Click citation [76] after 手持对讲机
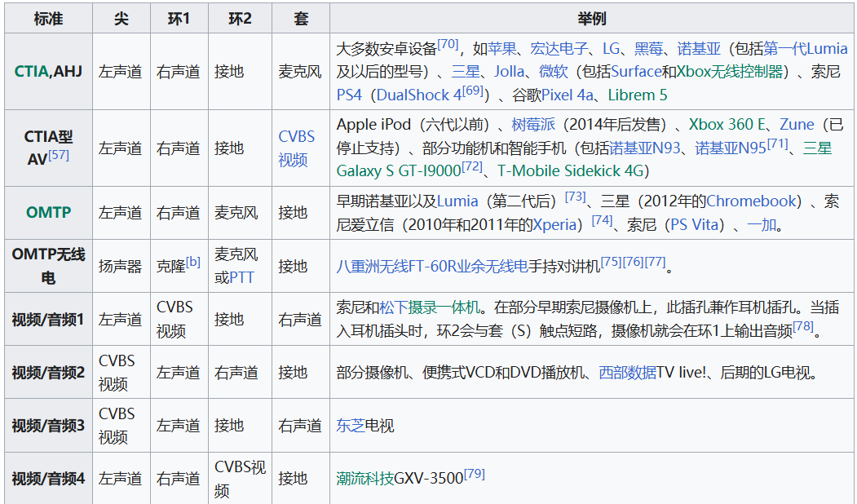Viewport: 857px width, 504px height. click(x=633, y=261)
